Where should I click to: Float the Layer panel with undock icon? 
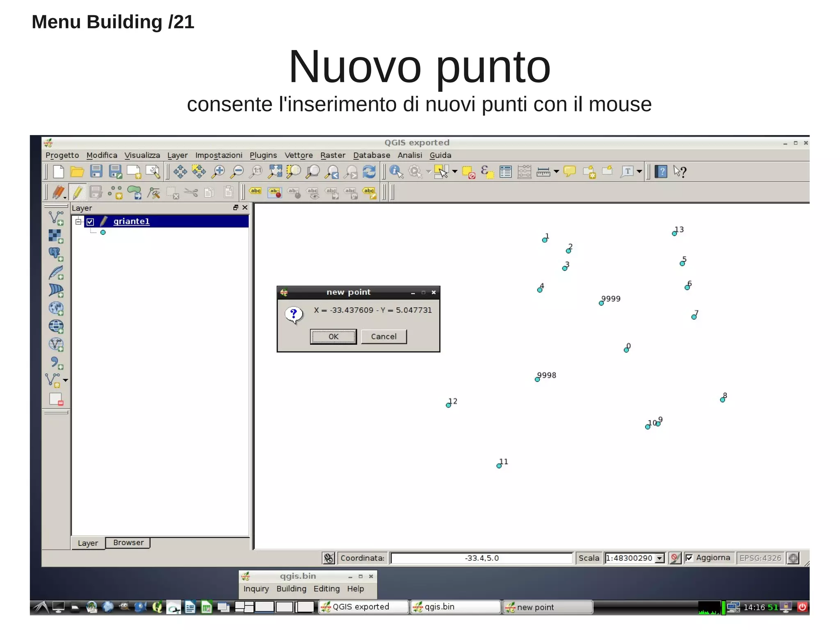pyautogui.click(x=235, y=208)
